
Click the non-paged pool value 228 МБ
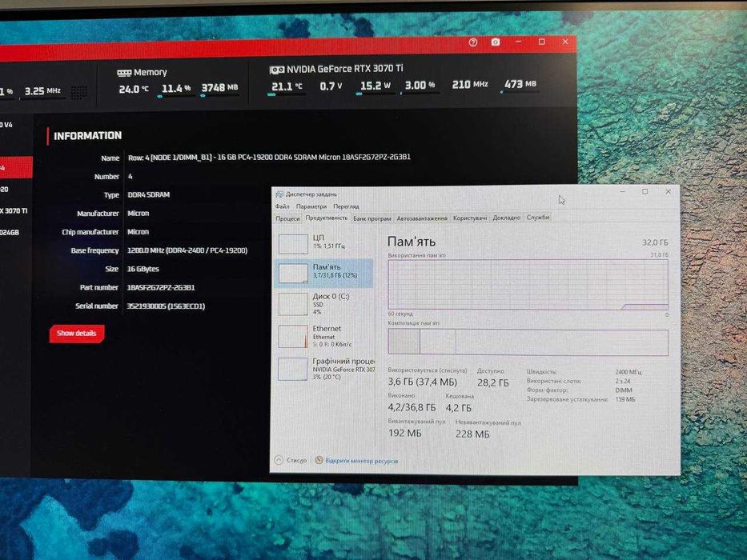(472, 434)
